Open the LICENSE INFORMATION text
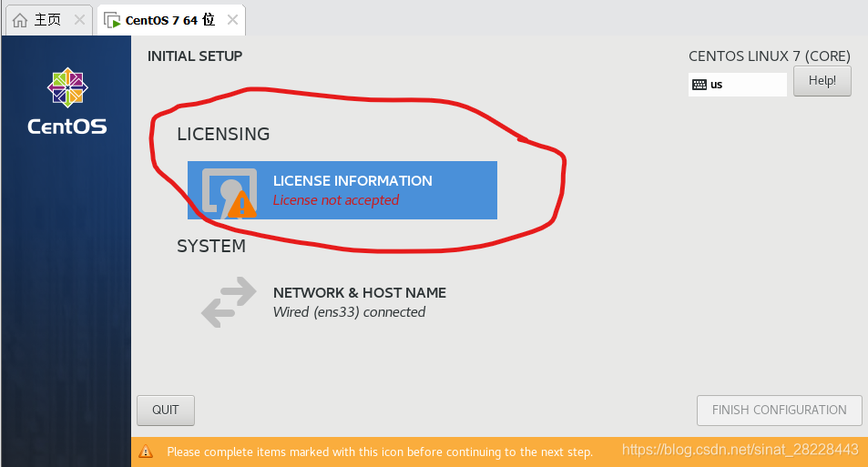The height and width of the screenshot is (467, 868). 352,181
